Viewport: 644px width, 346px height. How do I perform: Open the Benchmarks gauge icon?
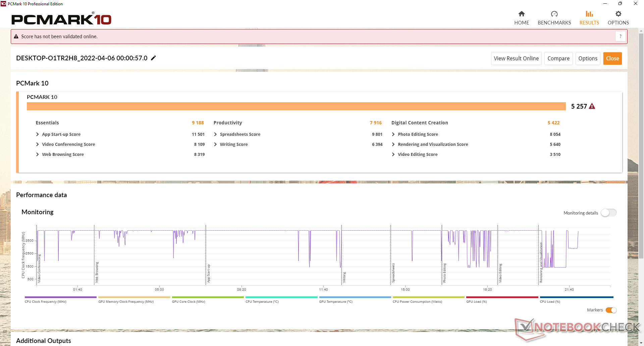554,14
